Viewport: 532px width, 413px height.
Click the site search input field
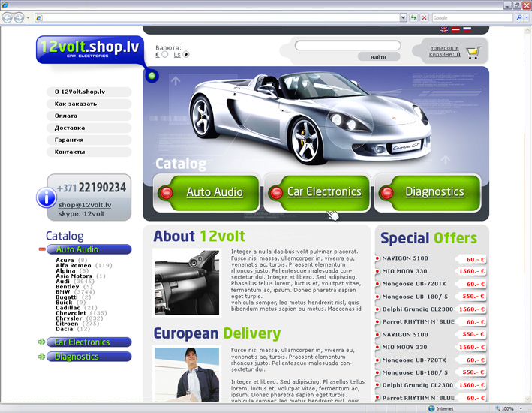coord(347,45)
